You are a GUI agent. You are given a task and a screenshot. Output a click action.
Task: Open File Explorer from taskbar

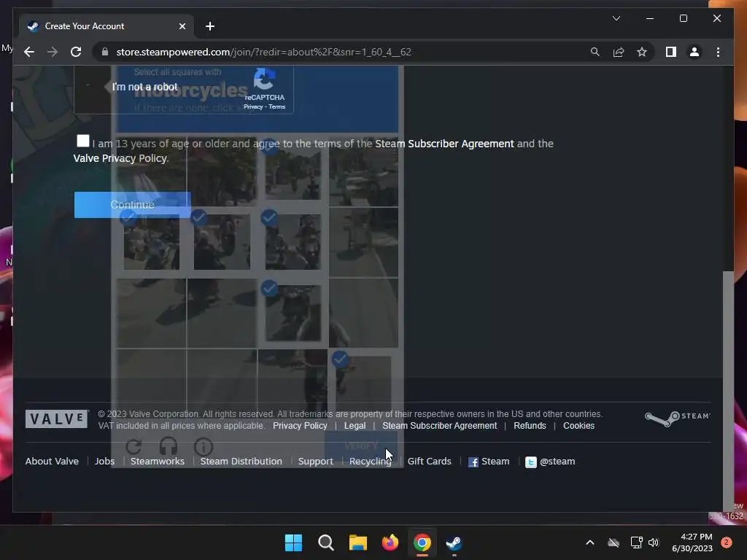pyautogui.click(x=357, y=542)
